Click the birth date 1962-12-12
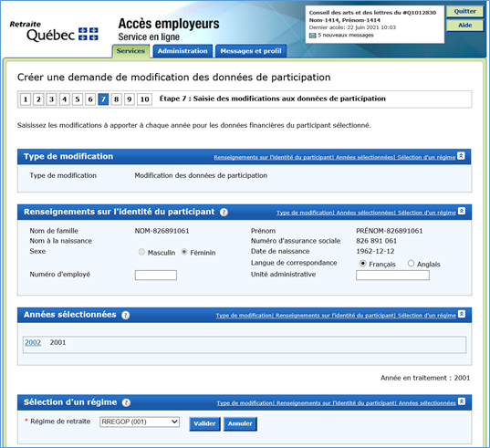 [x=375, y=251]
